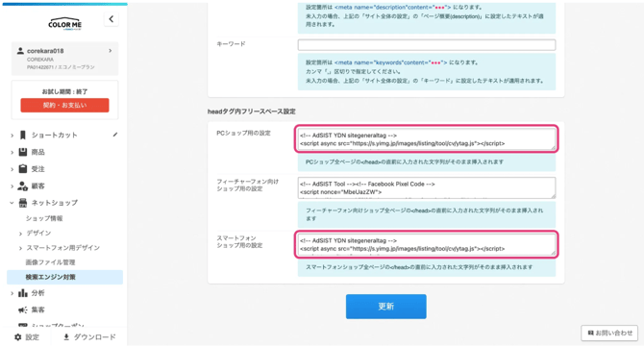
Task: Open the 集客 menu item
Action: point(37,310)
